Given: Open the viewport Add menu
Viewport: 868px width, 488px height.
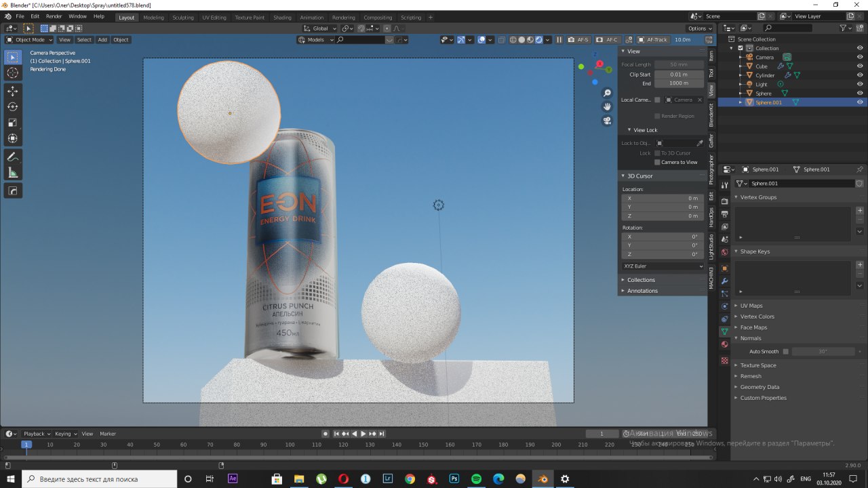Looking at the screenshot, I should point(102,40).
